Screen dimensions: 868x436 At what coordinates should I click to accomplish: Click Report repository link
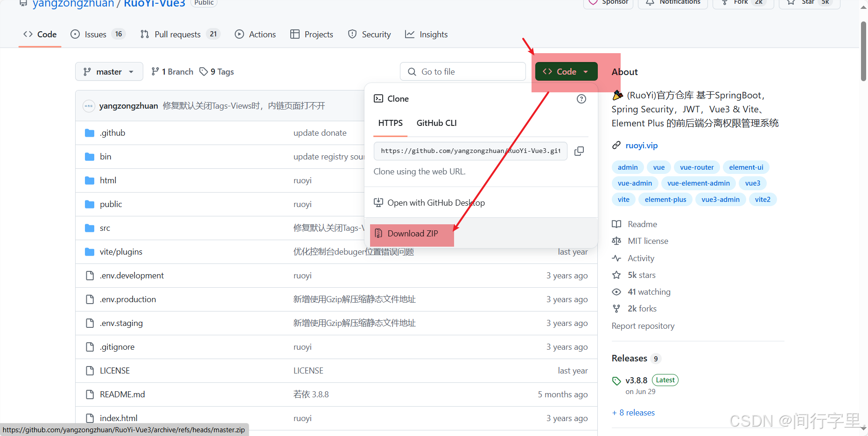tap(643, 326)
